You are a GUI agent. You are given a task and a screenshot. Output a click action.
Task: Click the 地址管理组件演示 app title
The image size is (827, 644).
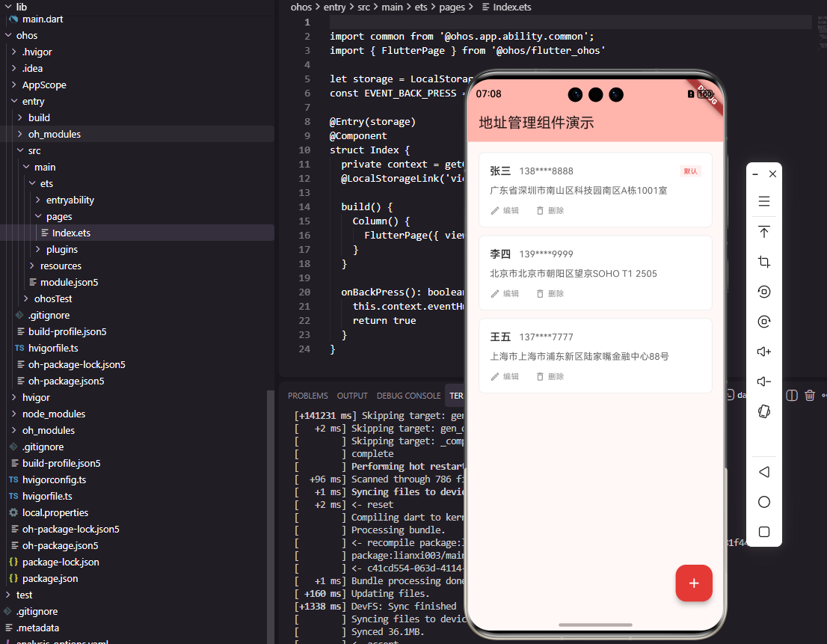(x=536, y=123)
